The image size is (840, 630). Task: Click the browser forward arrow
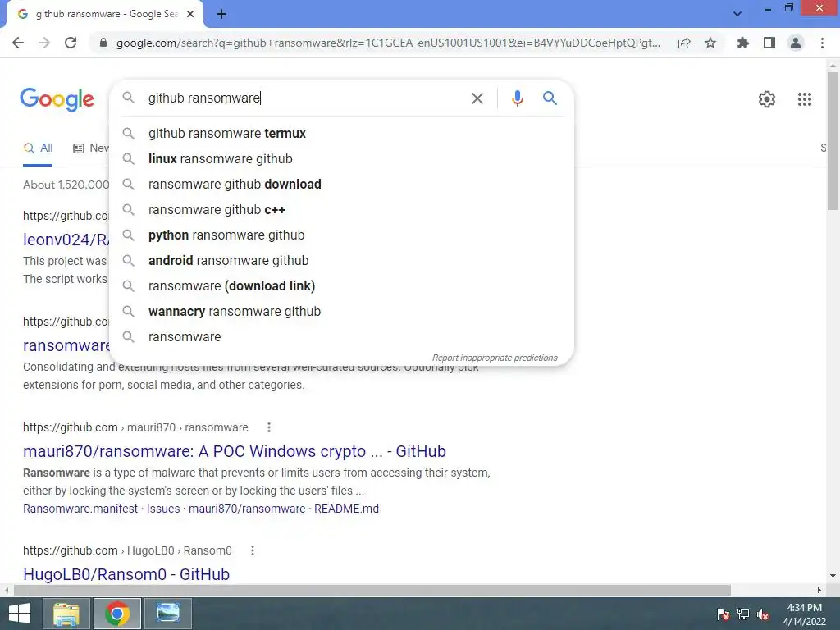coord(44,43)
